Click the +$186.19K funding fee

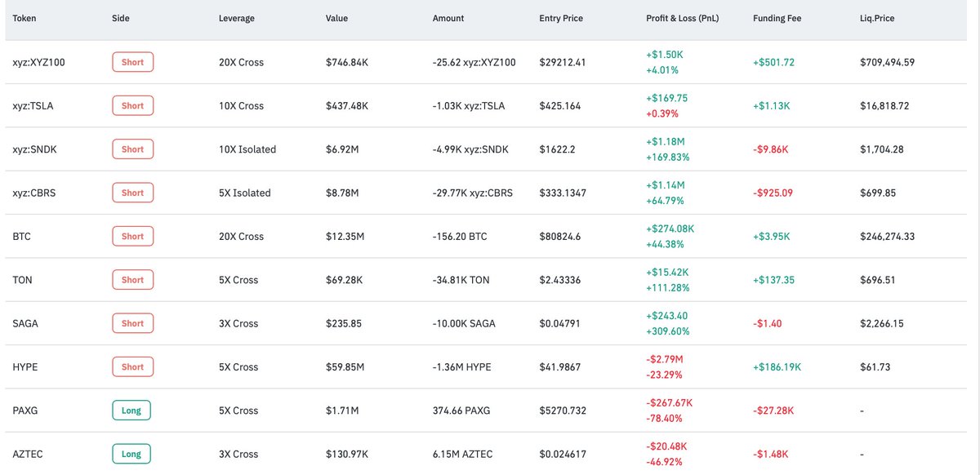tap(777, 366)
